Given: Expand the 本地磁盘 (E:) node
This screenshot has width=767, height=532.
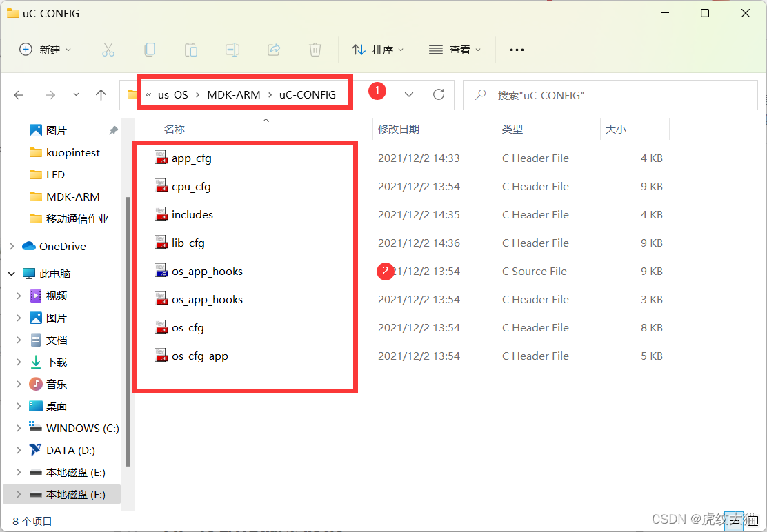Looking at the screenshot, I should click(x=19, y=473).
